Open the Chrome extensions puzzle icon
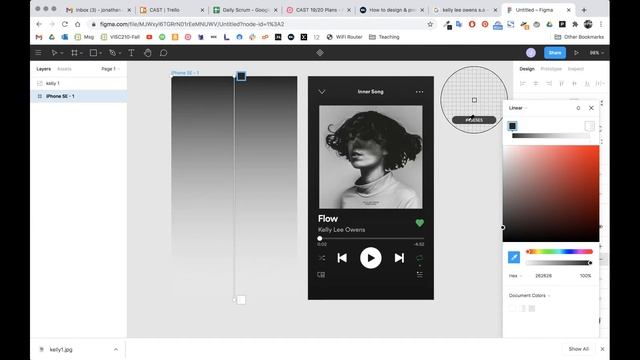Image resolution: width=640 pixels, height=360 pixels. tap(575, 24)
